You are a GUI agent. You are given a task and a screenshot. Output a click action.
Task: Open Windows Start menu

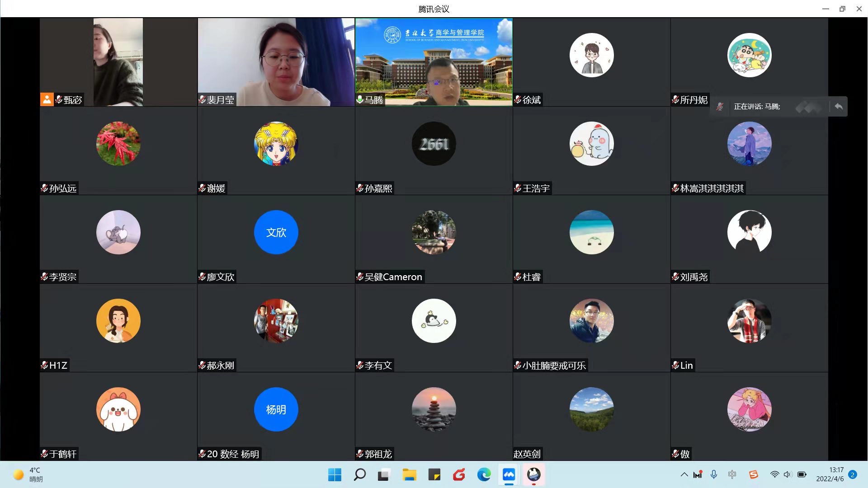click(335, 474)
